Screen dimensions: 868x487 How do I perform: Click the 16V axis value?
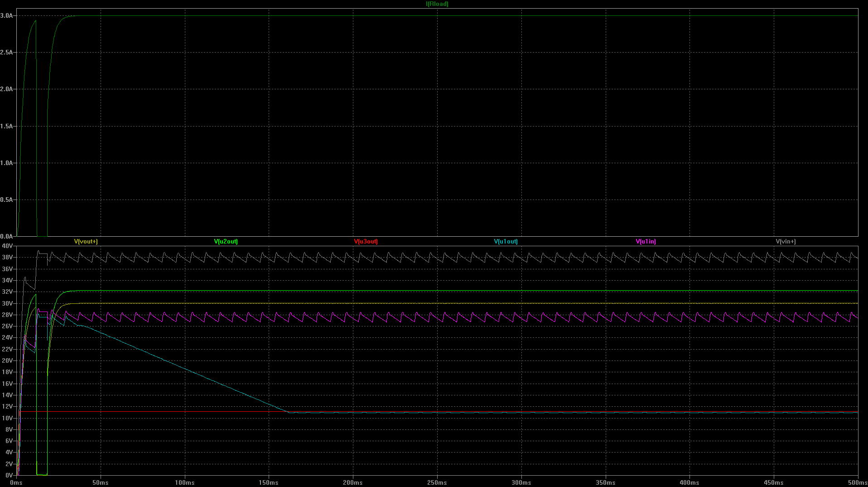pos(7,384)
